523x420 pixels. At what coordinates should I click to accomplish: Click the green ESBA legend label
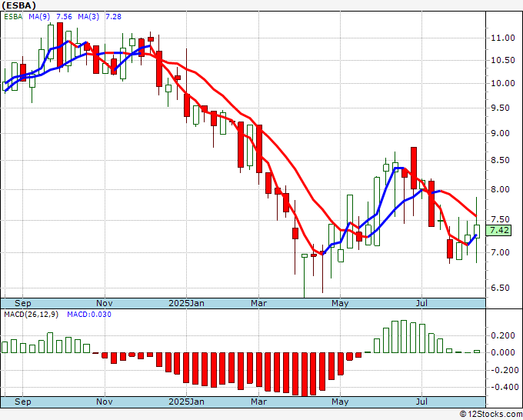click(x=13, y=16)
